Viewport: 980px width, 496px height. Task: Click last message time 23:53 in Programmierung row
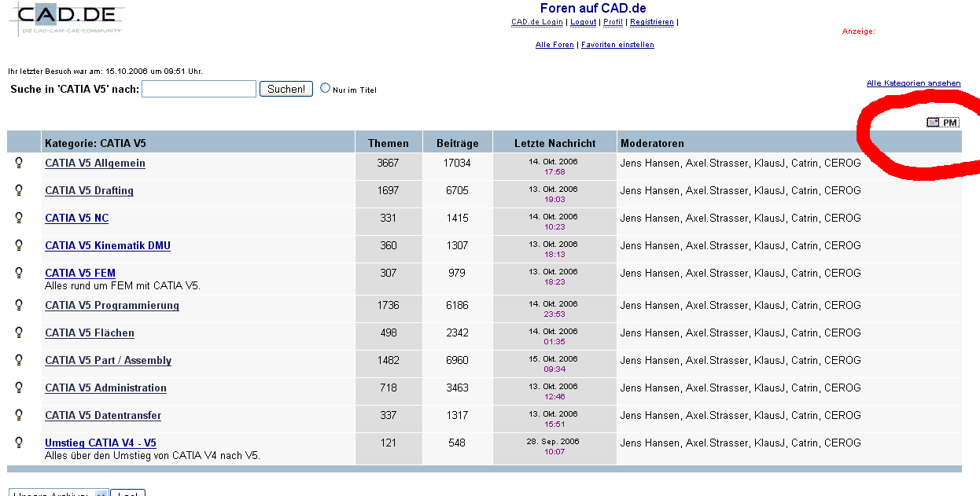coord(555,314)
